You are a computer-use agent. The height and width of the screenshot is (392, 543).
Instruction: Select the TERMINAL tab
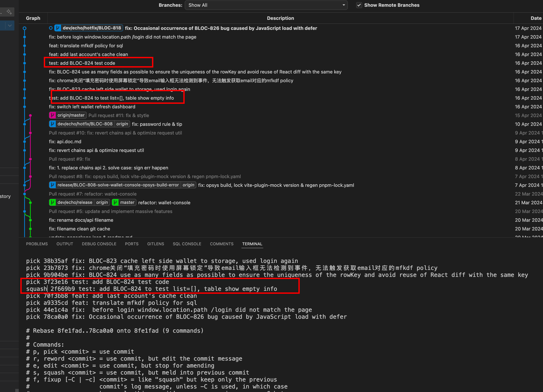tap(252, 244)
